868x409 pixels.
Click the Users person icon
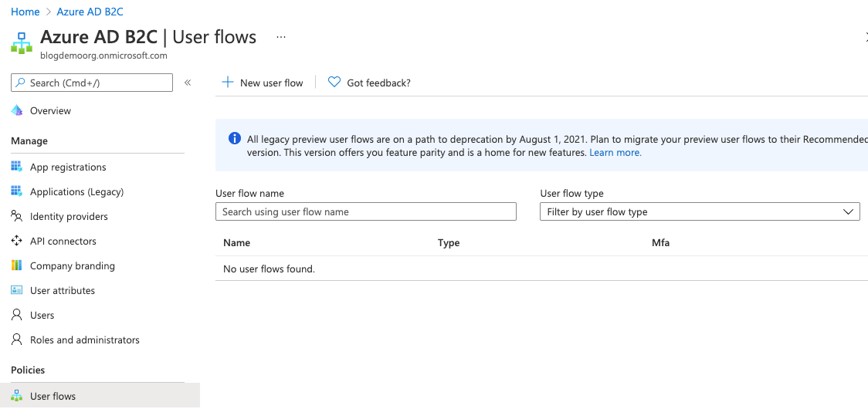[17, 314]
